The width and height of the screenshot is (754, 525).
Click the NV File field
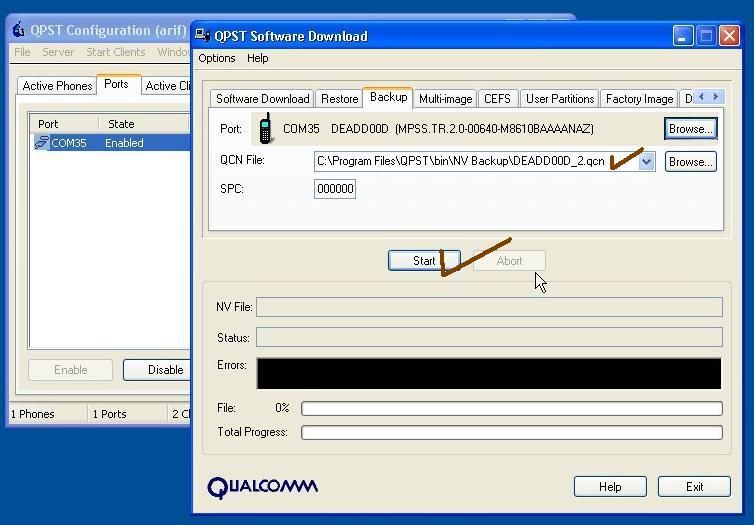489,307
